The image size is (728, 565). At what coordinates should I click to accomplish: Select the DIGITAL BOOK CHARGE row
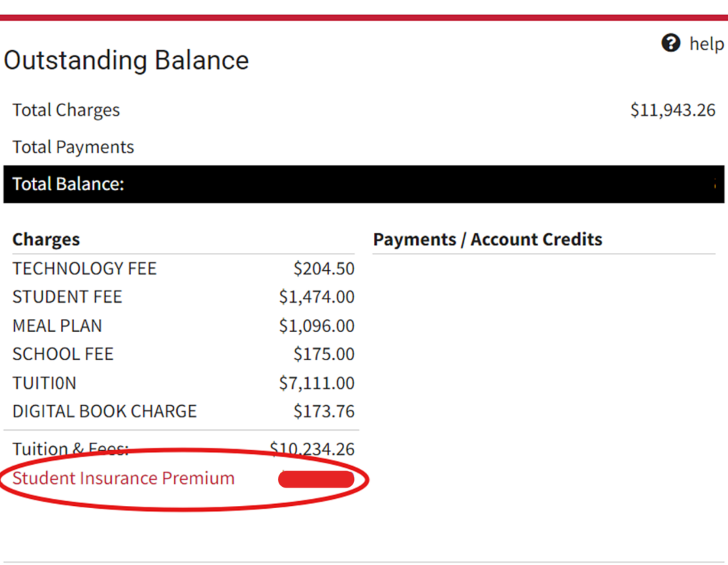183,411
